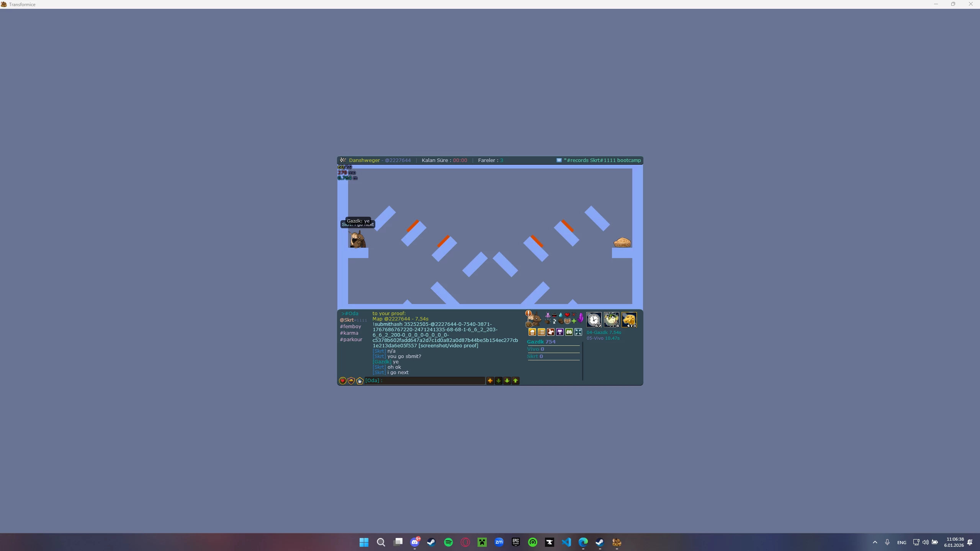Open the purple trophy button
Image resolution: width=980 pixels, height=551 pixels.
[560, 332]
